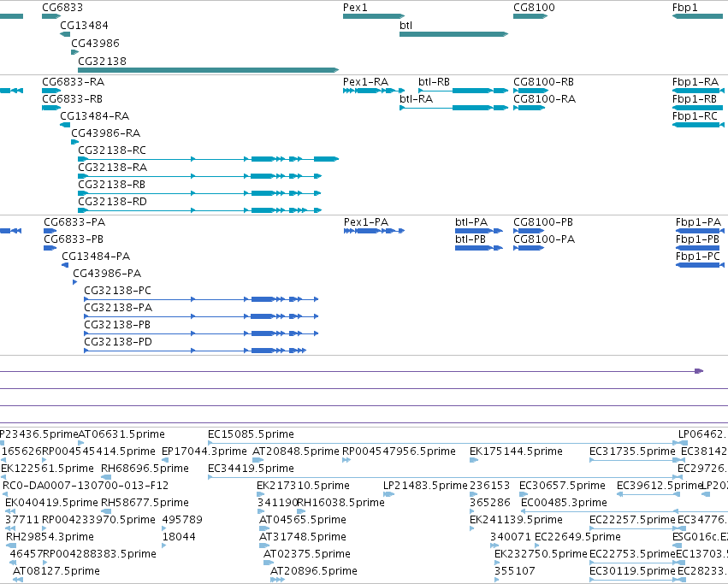Click the btl-RA transcript label
This screenshot has width=728, height=584.
click(x=416, y=99)
